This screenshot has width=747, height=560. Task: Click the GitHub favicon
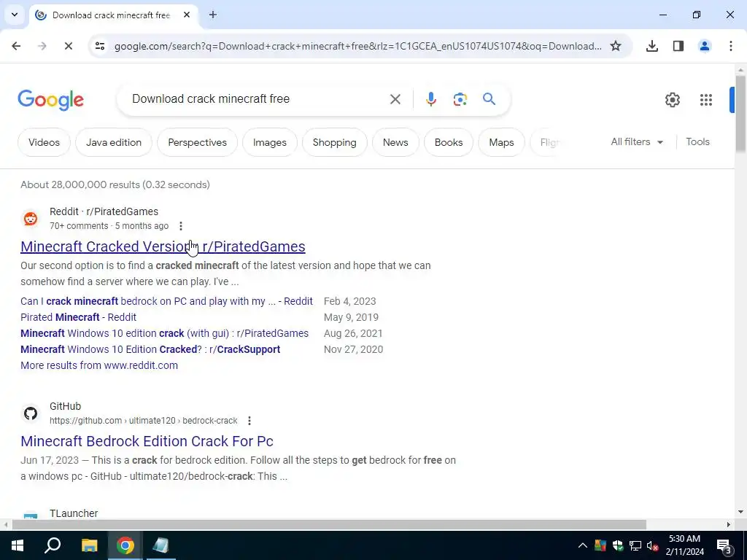(31, 413)
